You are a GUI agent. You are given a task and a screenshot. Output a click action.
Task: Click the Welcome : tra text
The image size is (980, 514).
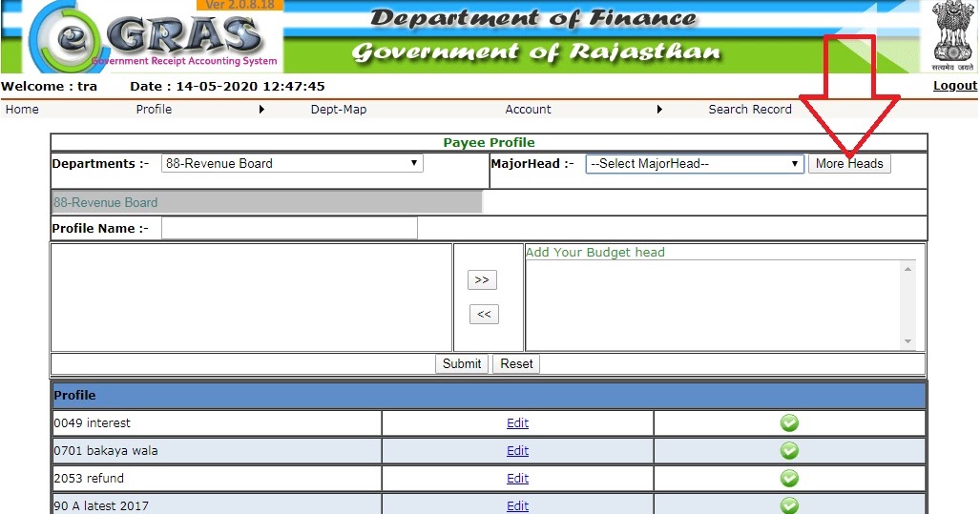pyautogui.click(x=49, y=86)
